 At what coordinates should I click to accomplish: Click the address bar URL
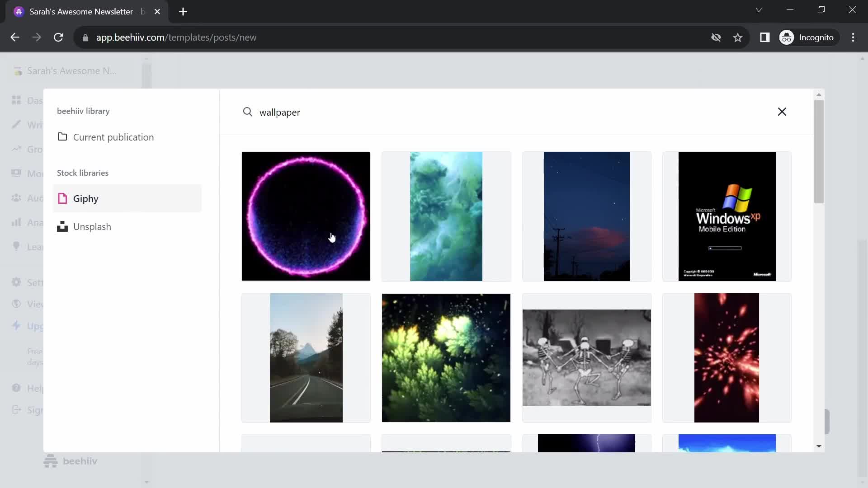176,38
